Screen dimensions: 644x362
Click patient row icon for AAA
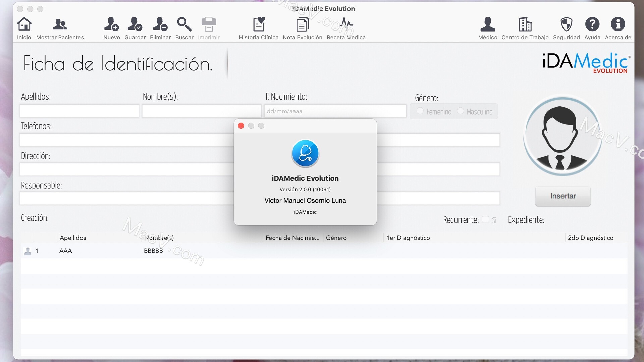[x=28, y=251]
